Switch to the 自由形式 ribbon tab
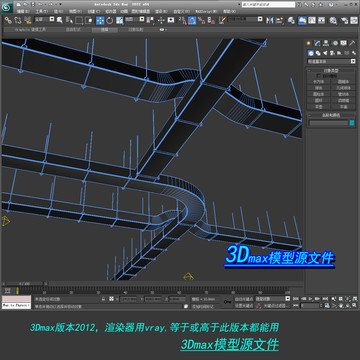This screenshot has height=360, width=360. click(72, 29)
